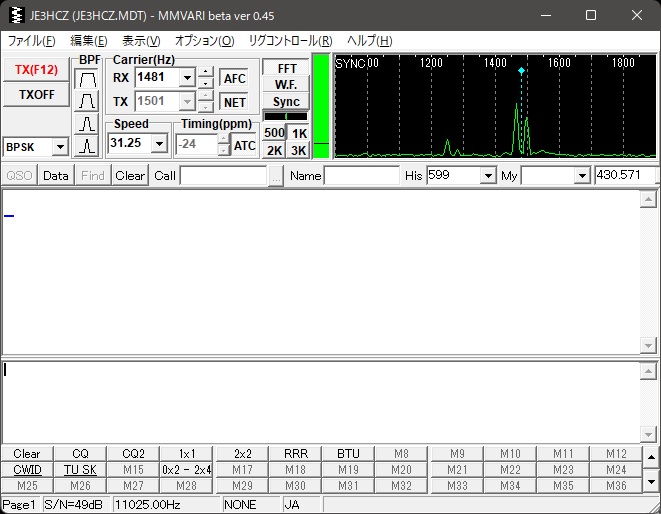Select the widest BPF filter shape

click(88, 78)
